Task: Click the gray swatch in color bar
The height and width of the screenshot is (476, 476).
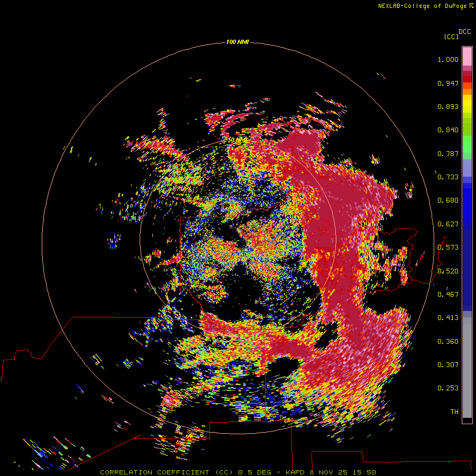Action: 467,368
